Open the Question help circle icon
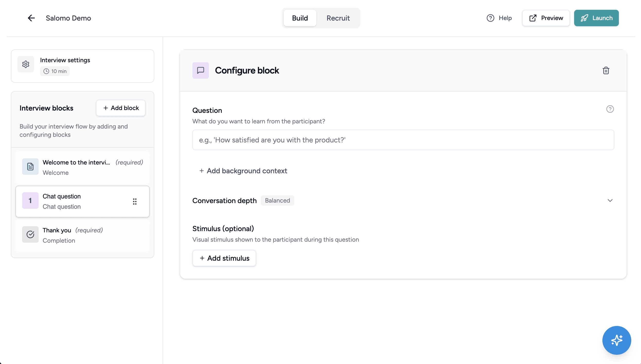This screenshot has height=364, width=641. (x=610, y=109)
